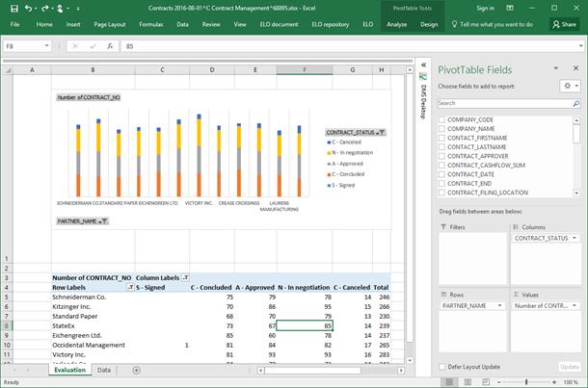Click the Save icon in quick access toolbar
This screenshot has width=588, height=388.
tap(14, 9)
